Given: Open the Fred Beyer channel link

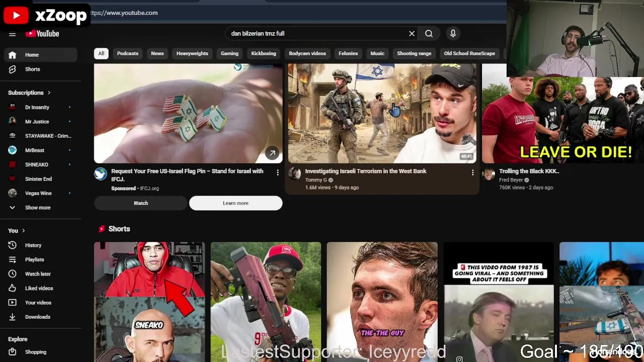Looking at the screenshot, I should 511,180.
